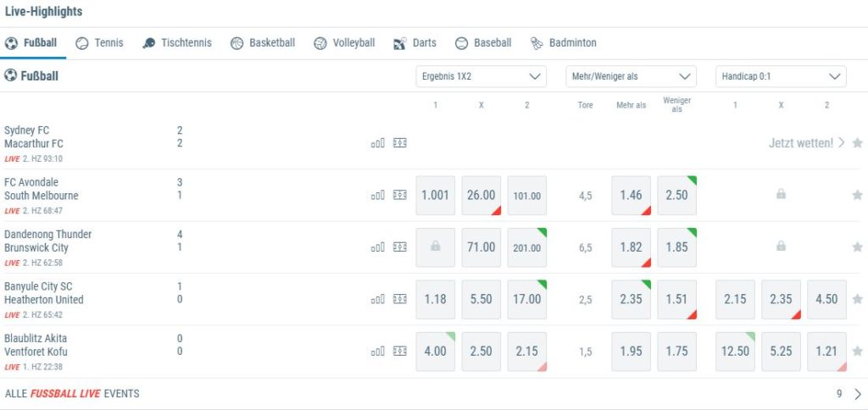Open the Ergebnis 1X2 dropdown
This screenshot has width=868, height=410.
[481, 76]
